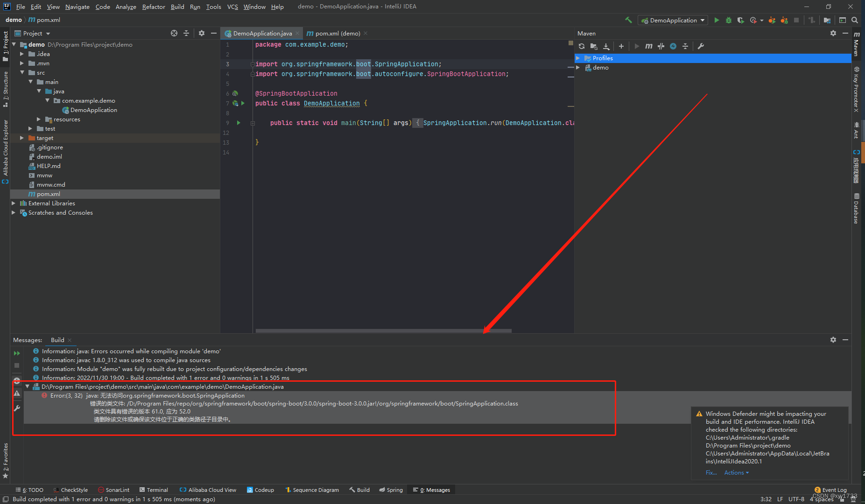The image size is (865, 504).
Task: Open Actions link in Defender notification
Action: 736,473
